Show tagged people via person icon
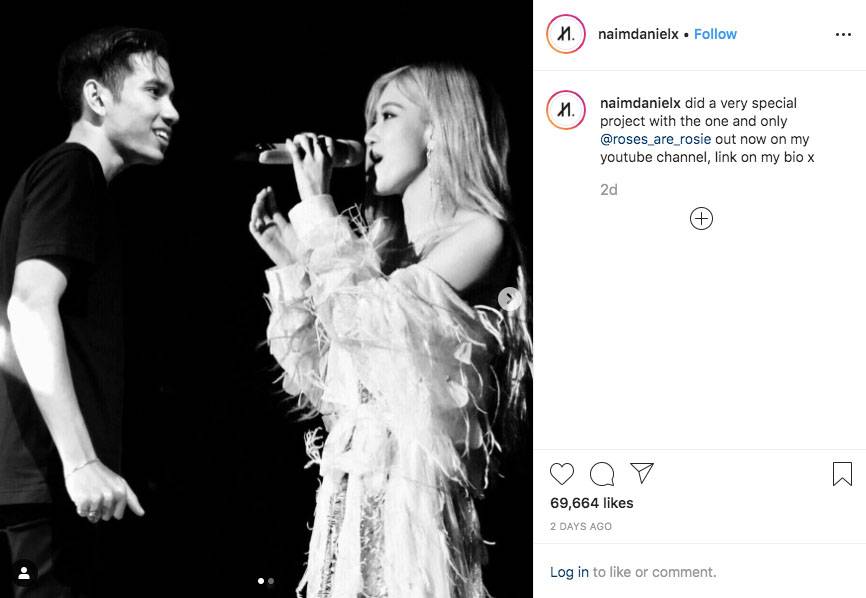 24,573
